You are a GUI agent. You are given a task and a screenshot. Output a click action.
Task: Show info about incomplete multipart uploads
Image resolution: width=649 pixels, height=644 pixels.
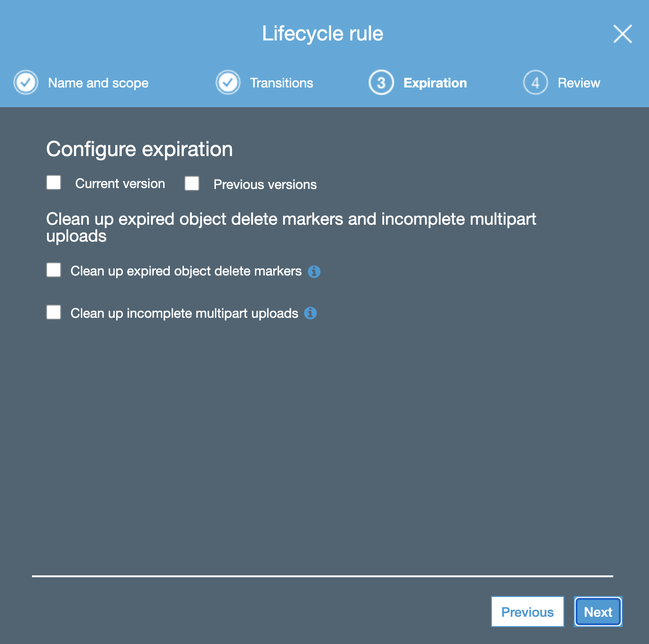(310, 313)
